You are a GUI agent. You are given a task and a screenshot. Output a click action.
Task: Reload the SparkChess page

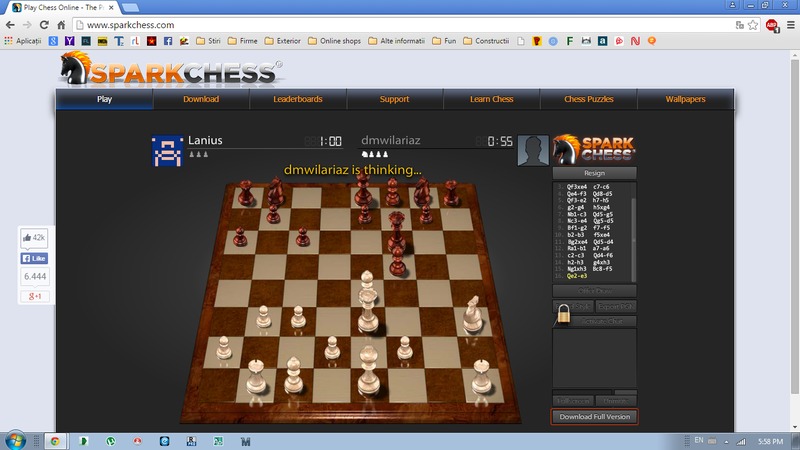click(x=44, y=25)
